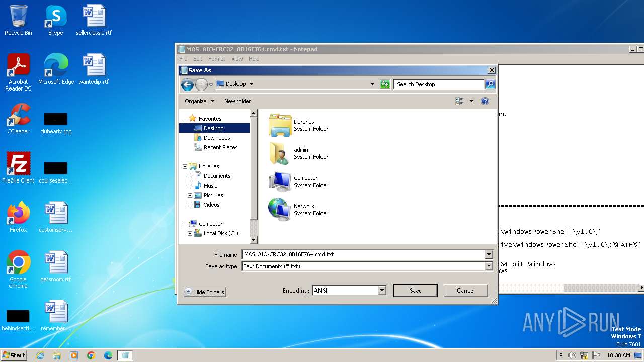Click the Cancel button

[466, 290]
